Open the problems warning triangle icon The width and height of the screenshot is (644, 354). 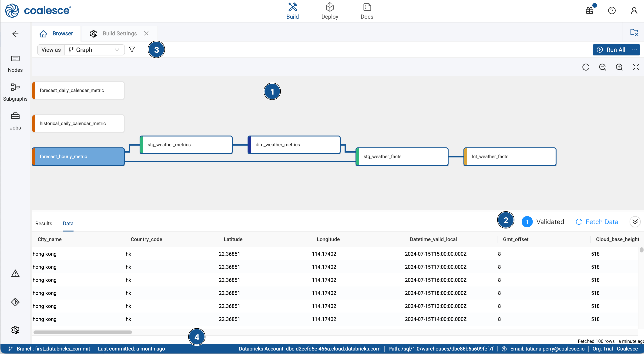15,273
